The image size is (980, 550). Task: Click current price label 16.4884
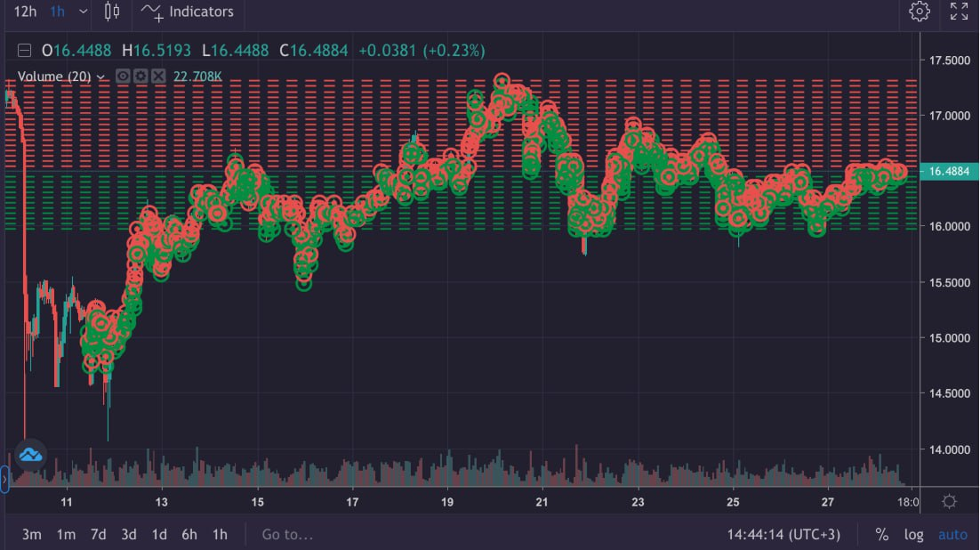point(949,171)
